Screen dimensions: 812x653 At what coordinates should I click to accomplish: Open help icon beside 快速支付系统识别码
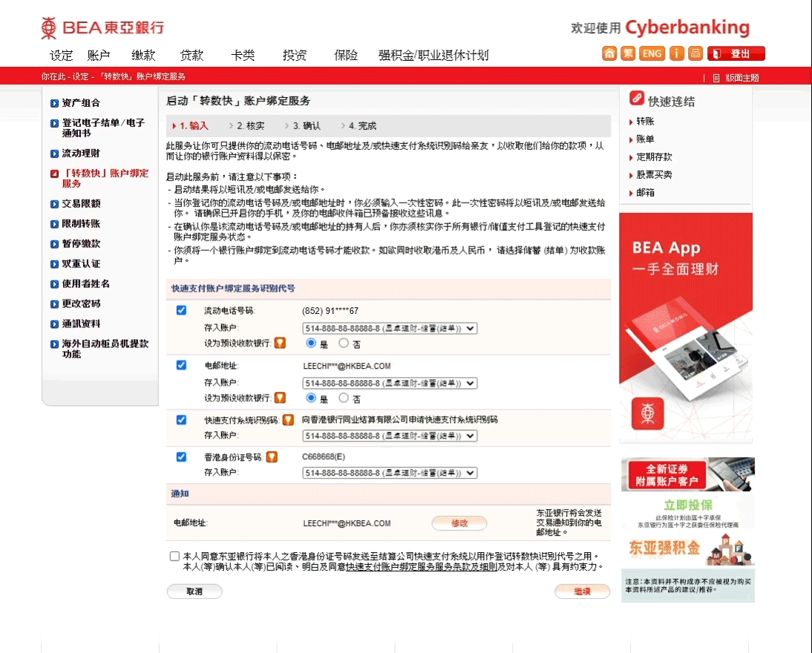[x=289, y=420]
